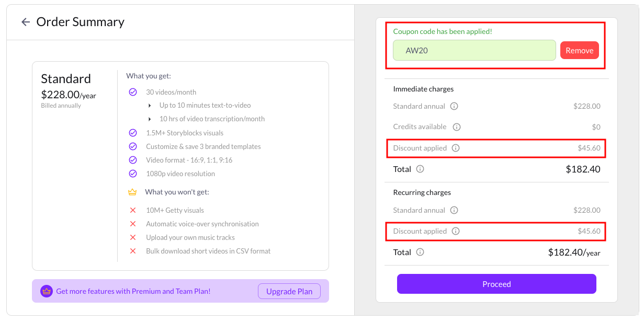Click the red X beside Upload your own music tracks
644x322 pixels.
coord(133,237)
